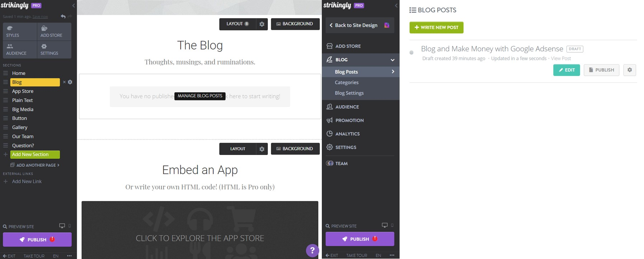Toggle mobile preview in dashboard sidebar
The width and height of the screenshot is (644, 259).
pos(392,225)
